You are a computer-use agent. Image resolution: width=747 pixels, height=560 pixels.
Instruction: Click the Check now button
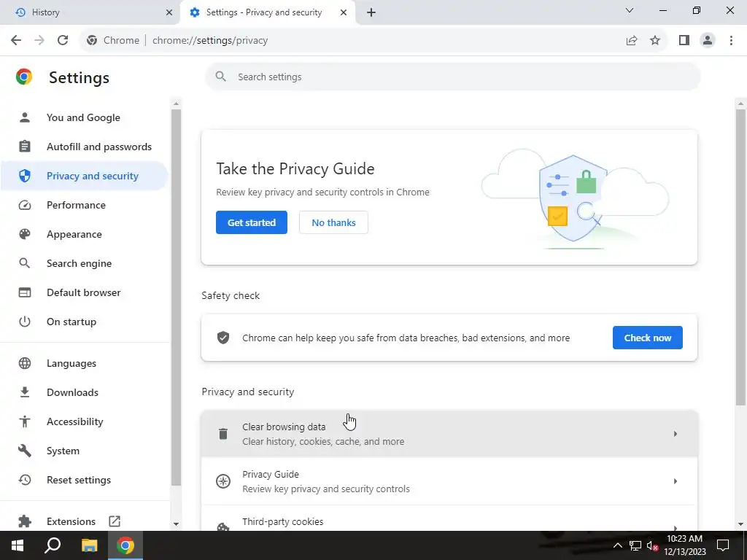[648, 338]
